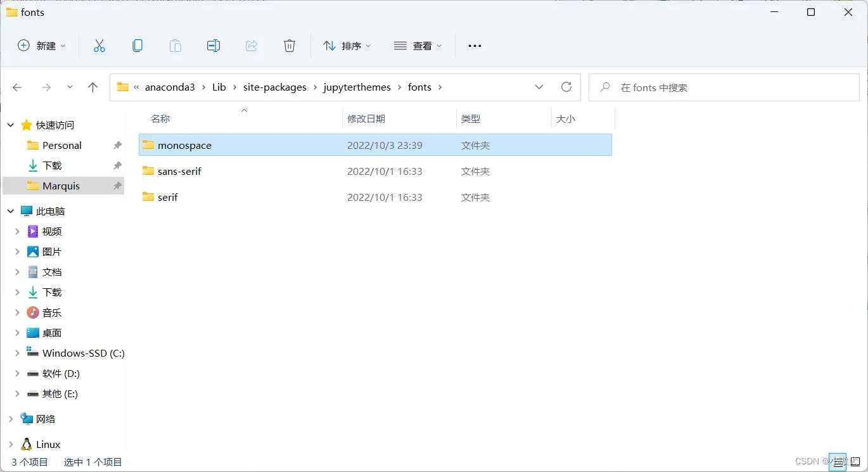Expand the 网络 node

[11, 419]
